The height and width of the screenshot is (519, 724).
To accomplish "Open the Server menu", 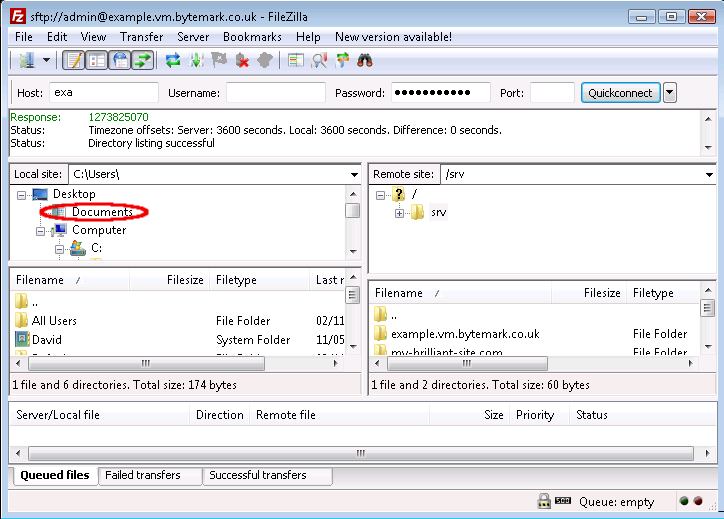I will click(x=193, y=37).
